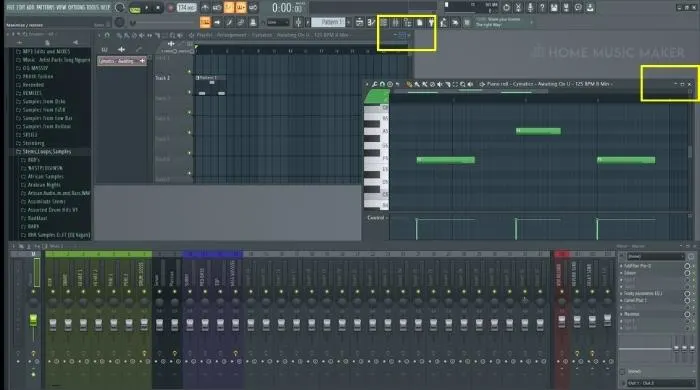Open the mixer input (none) dropdown

tap(655, 256)
